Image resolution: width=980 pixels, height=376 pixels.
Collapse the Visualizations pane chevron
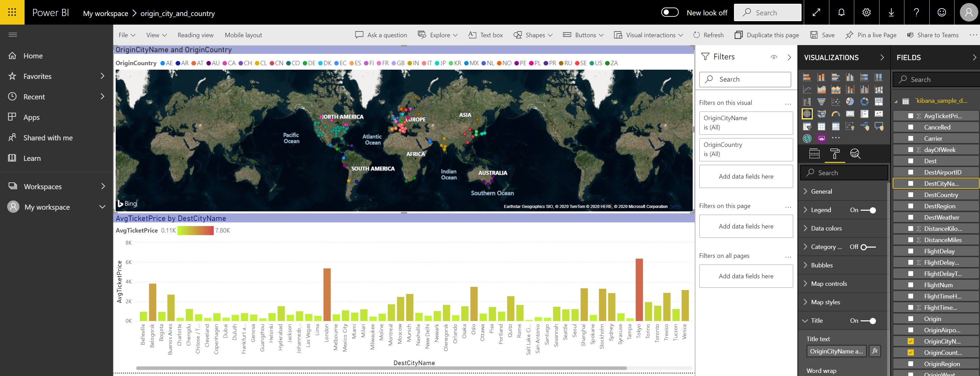pos(882,57)
